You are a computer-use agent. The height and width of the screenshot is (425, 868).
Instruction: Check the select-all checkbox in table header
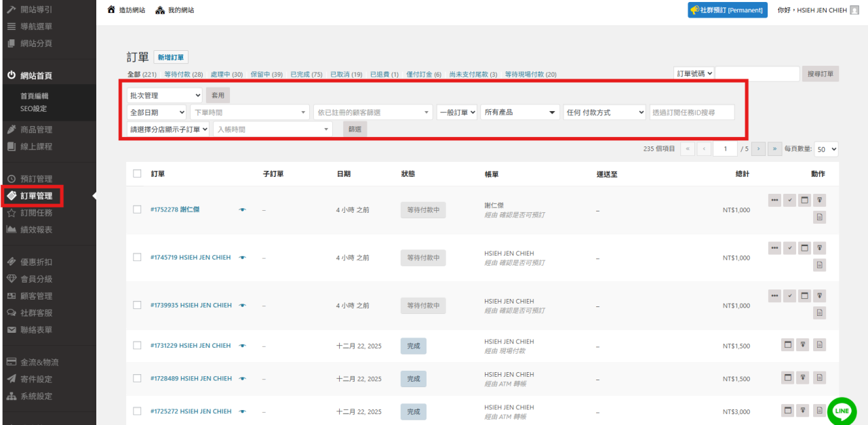[x=137, y=174]
